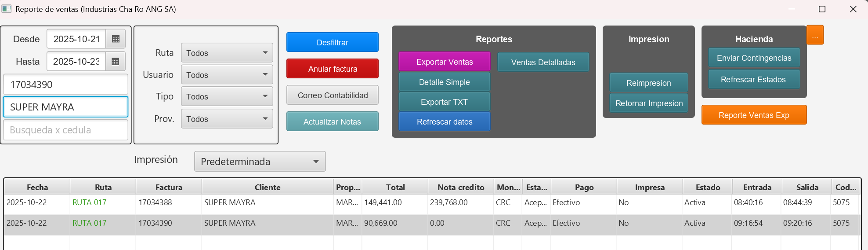Open the Prov. dropdown list
868x250 pixels.
click(227, 119)
